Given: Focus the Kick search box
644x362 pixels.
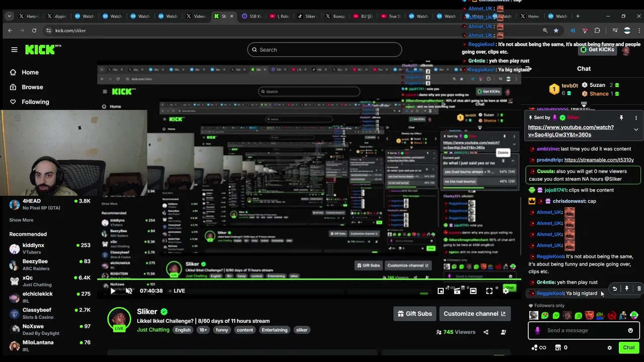Looking at the screenshot, I should [x=325, y=50].
